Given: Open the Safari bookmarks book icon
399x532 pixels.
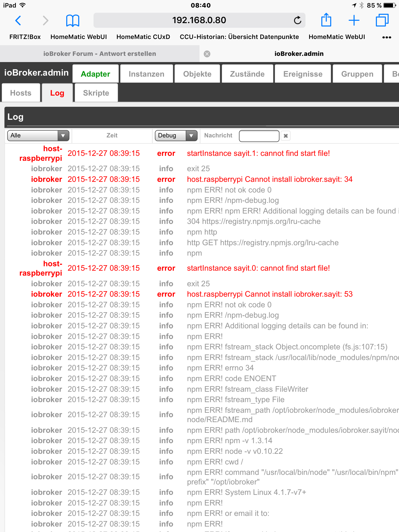Looking at the screenshot, I should [73, 21].
